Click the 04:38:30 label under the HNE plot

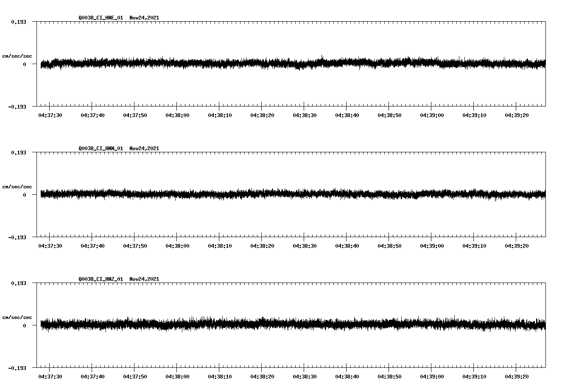305,115
